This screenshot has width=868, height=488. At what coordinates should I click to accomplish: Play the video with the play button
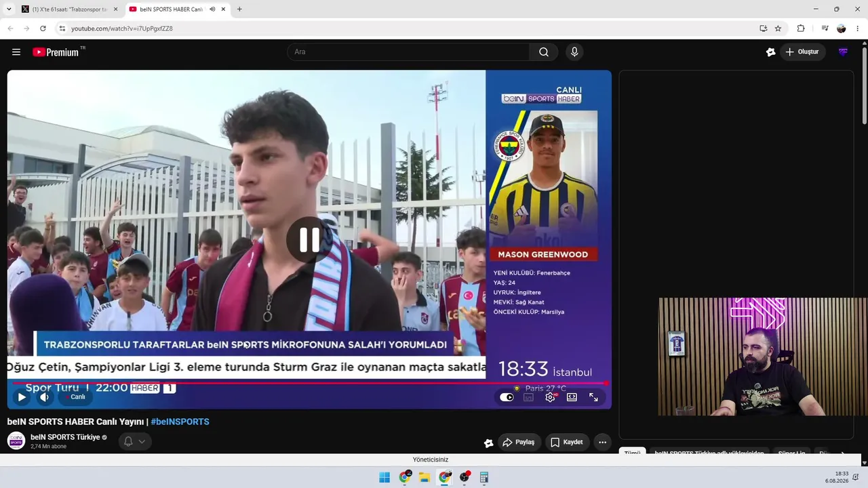point(22,397)
